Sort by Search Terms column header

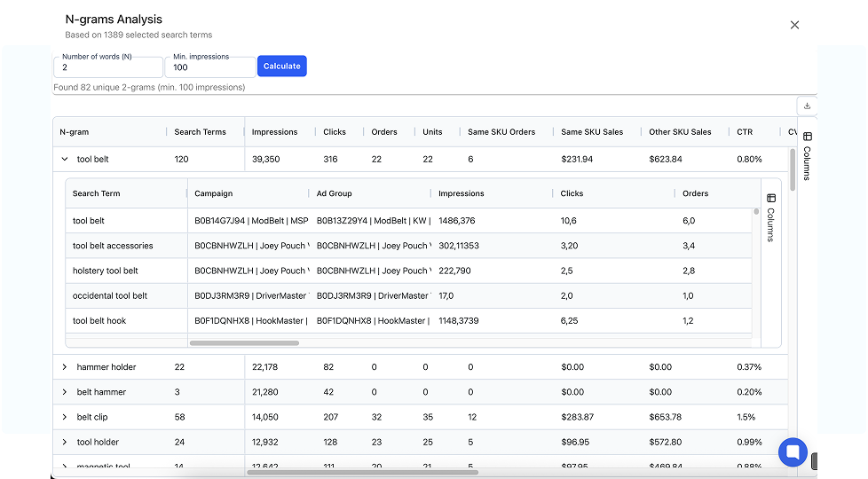[x=200, y=132]
